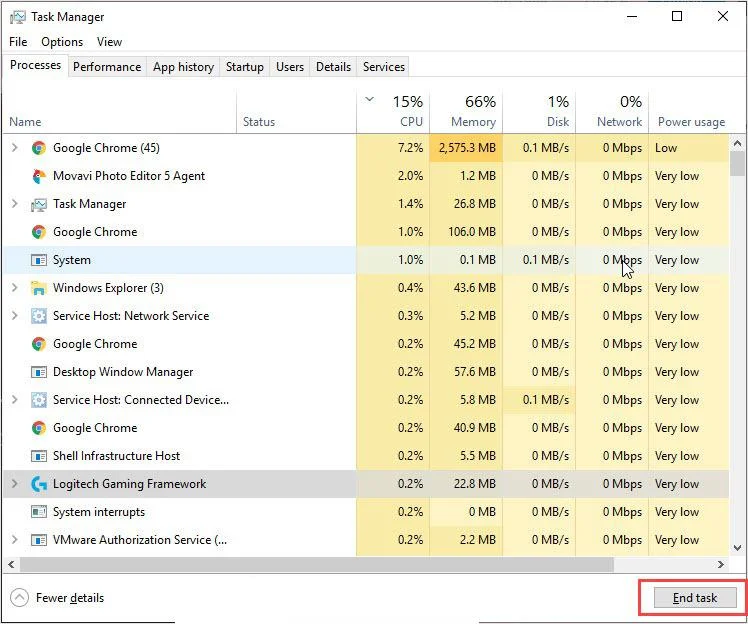Sort by the CPU column header
Screen dimensions: 748x624
(x=393, y=111)
